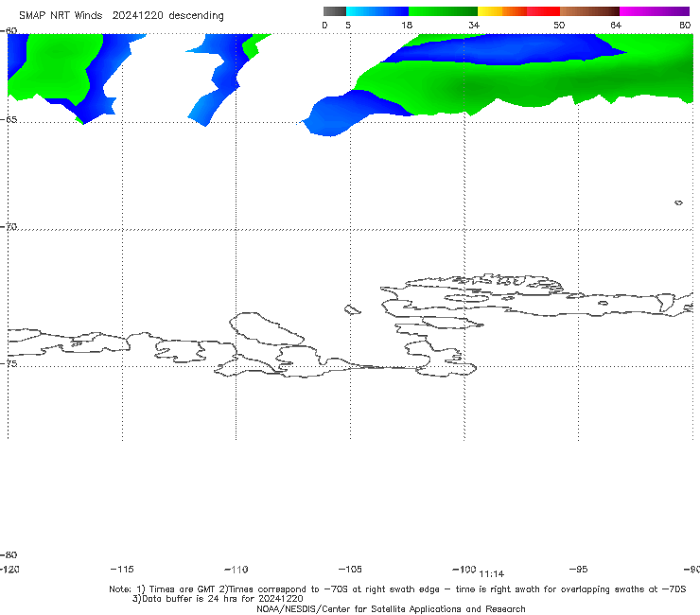Click the small island outline just east of -105

352,309
